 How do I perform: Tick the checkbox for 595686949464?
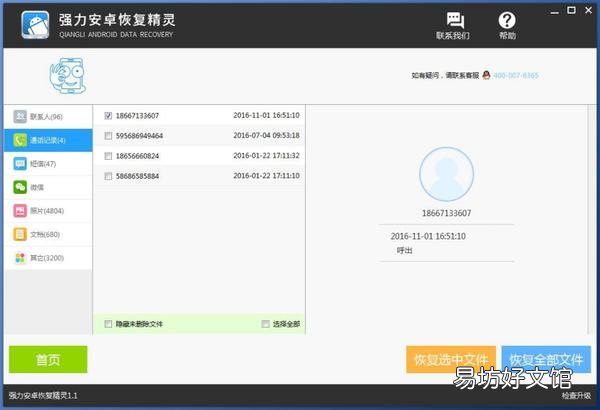(x=108, y=136)
